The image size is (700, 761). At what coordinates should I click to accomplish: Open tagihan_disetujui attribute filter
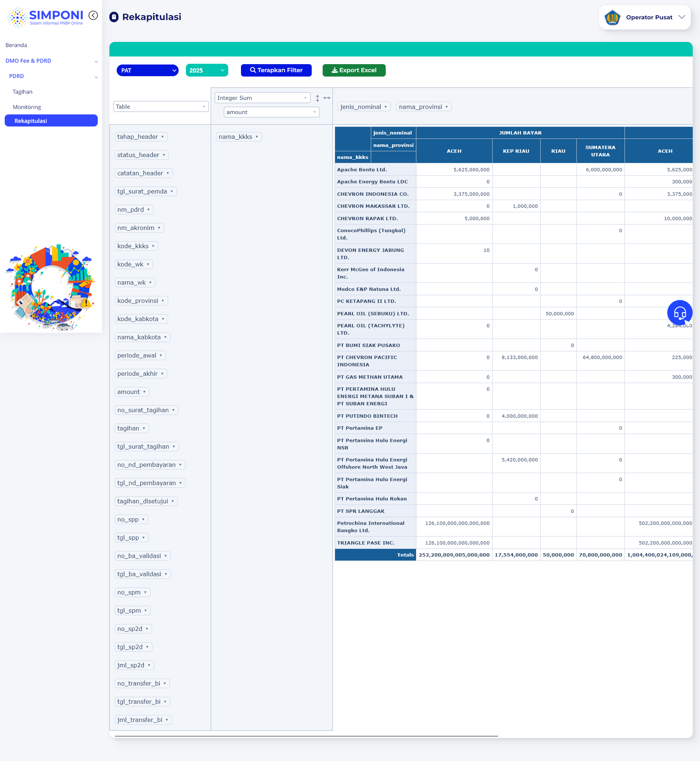[173, 501]
